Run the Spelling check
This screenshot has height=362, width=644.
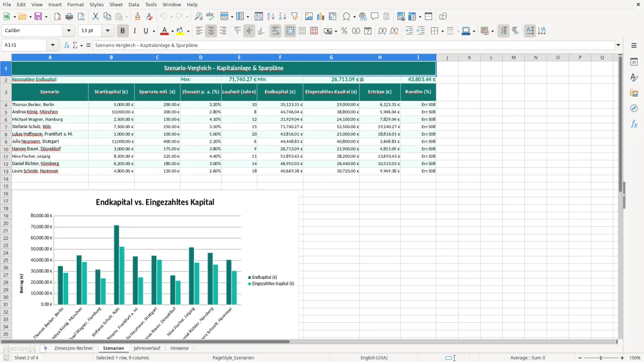(x=210, y=17)
